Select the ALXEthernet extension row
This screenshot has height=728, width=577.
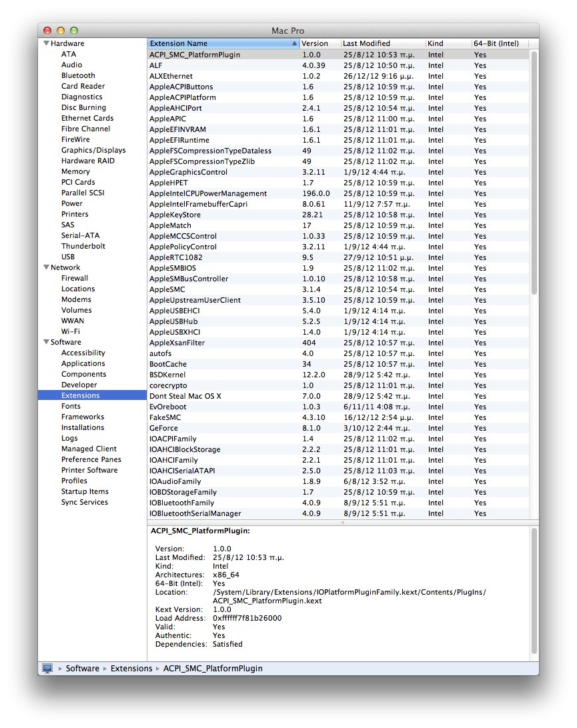pos(338,76)
